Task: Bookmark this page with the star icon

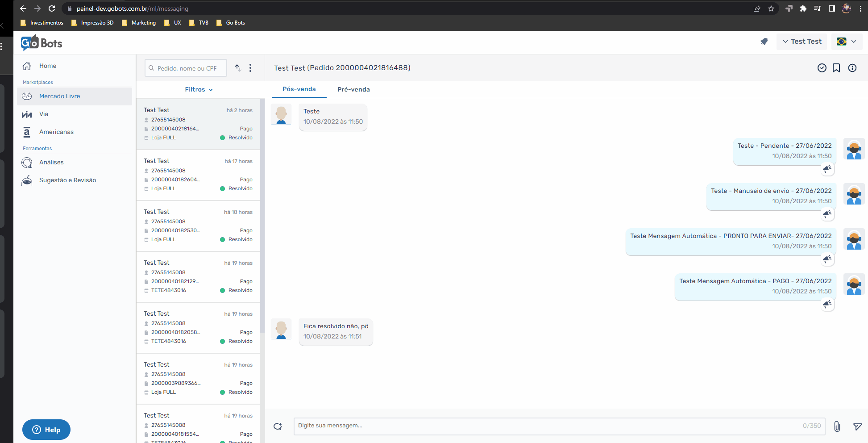Action: point(771,8)
